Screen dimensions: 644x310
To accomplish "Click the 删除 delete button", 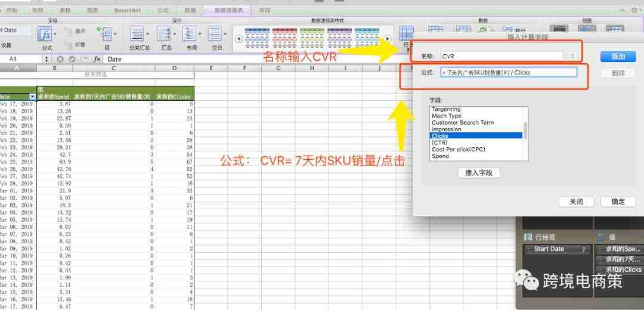I will [x=618, y=73].
